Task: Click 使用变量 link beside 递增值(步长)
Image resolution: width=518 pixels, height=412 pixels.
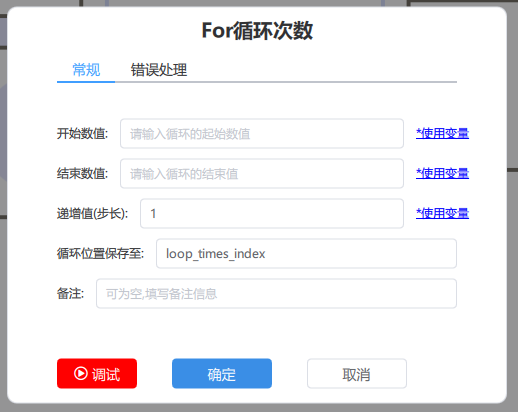Action: pyautogui.click(x=442, y=213)
